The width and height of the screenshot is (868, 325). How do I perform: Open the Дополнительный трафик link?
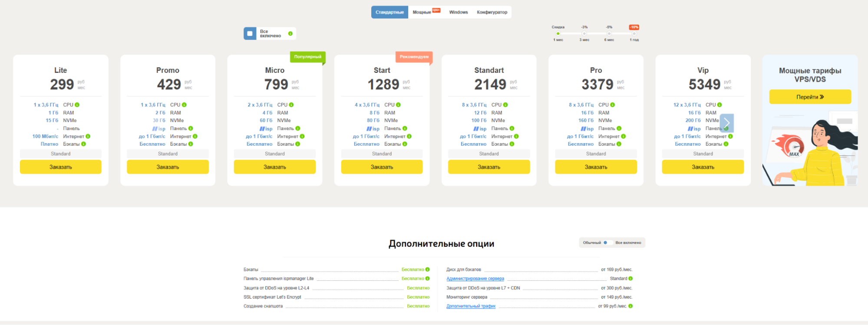(x=471, y=306)
